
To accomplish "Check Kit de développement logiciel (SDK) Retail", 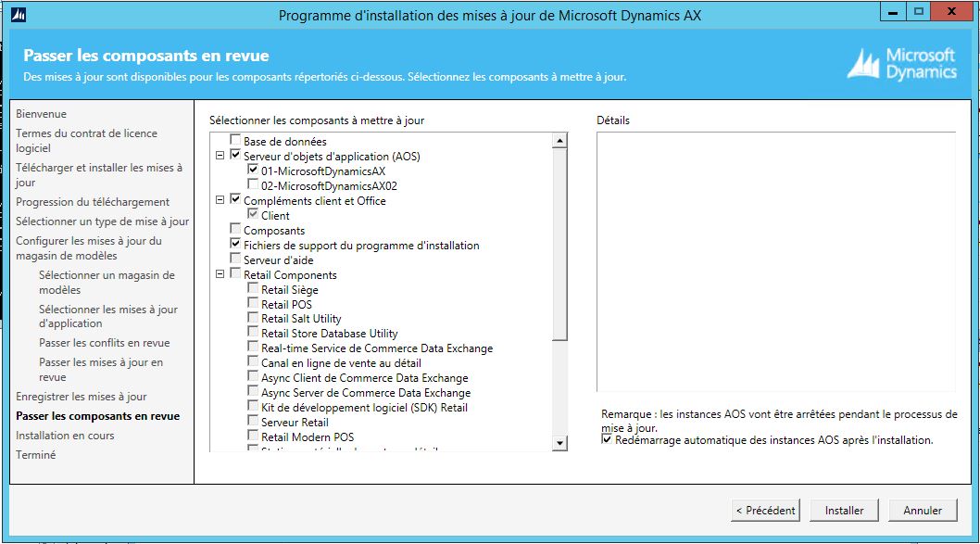I will (253, 407).
